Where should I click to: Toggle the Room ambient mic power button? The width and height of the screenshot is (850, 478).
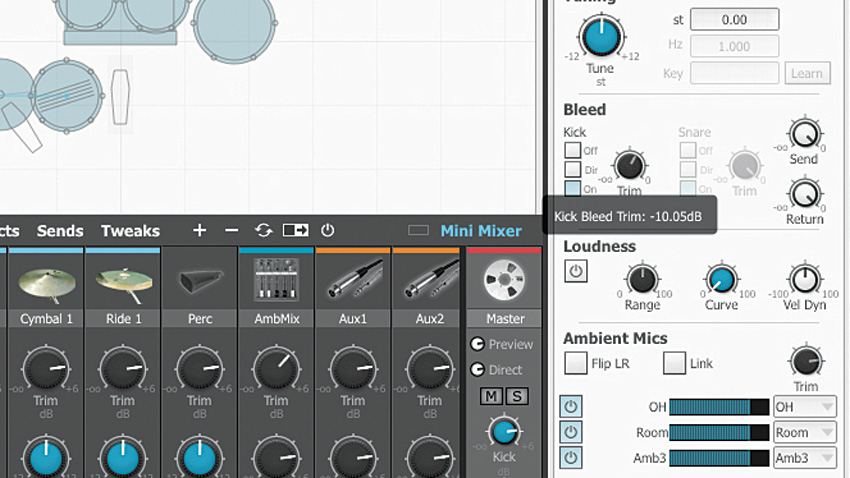(x=570, y=432)
